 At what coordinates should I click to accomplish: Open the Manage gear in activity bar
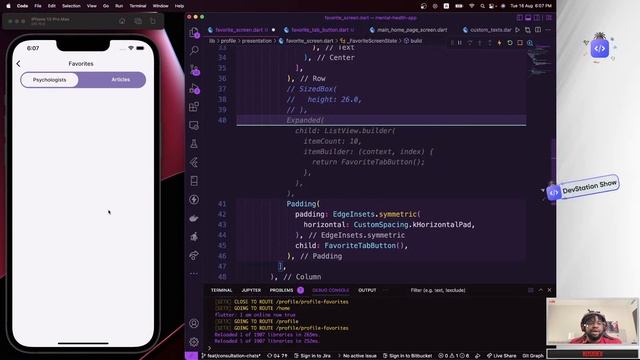(194, 342)
